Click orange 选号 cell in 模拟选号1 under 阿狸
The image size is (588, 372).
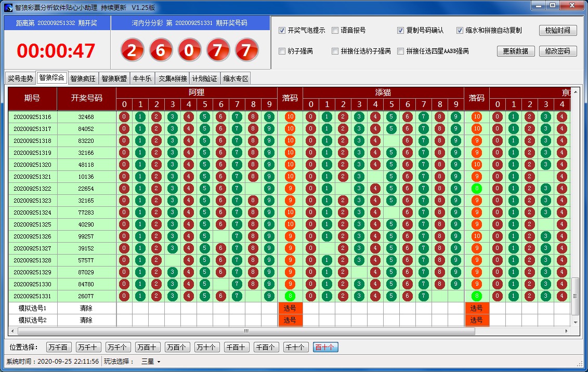[290, 308]
